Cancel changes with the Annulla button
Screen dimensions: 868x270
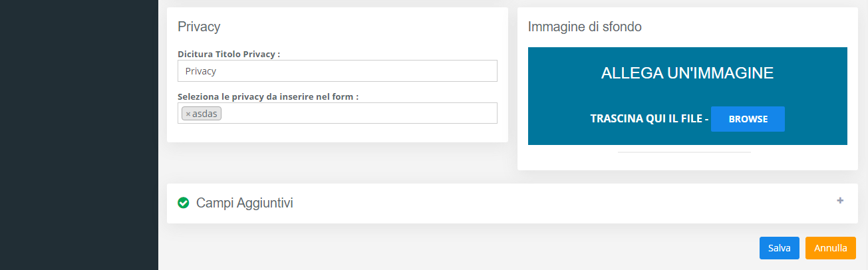tap(831, 248)
